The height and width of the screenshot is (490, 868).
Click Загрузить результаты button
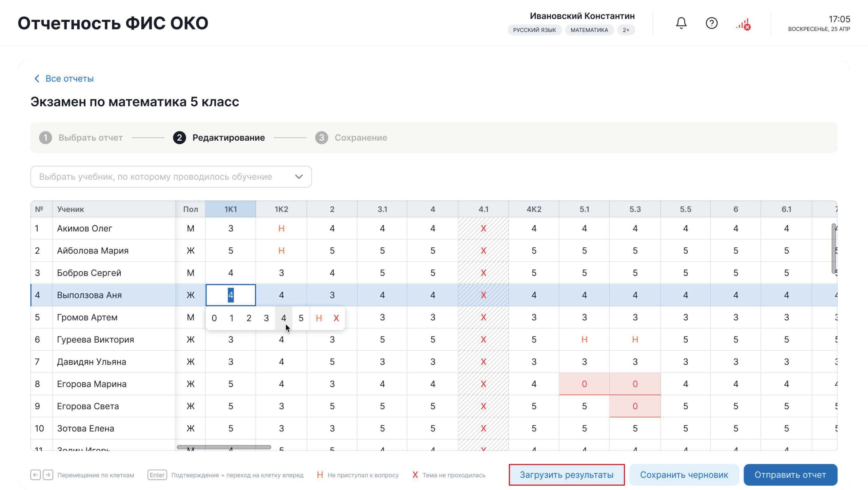click(566, 474)
